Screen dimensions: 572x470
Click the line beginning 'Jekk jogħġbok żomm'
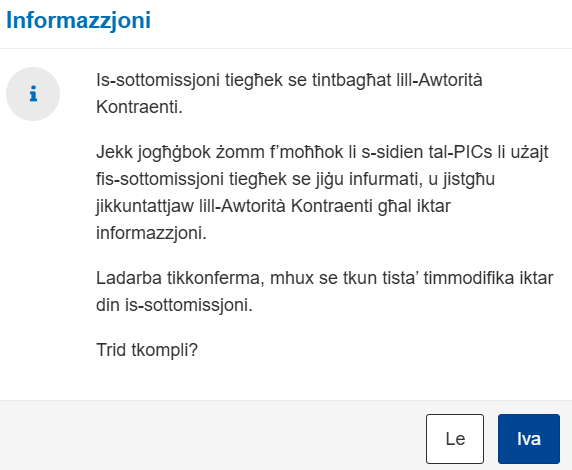(322, 152)
